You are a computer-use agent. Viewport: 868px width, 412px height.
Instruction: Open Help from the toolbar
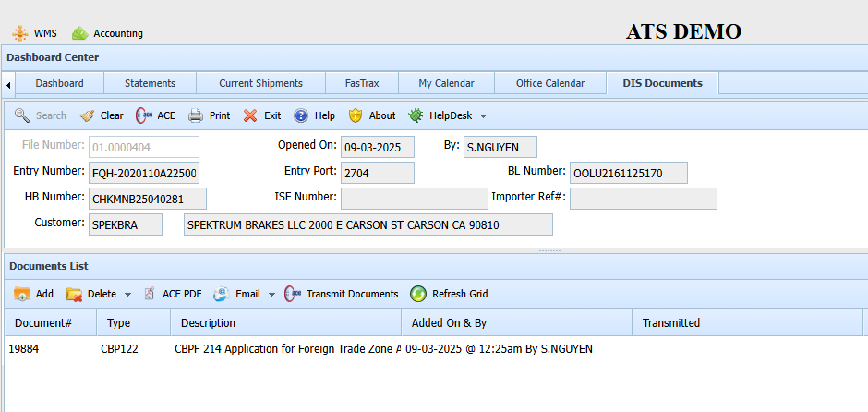coord(301,115)
